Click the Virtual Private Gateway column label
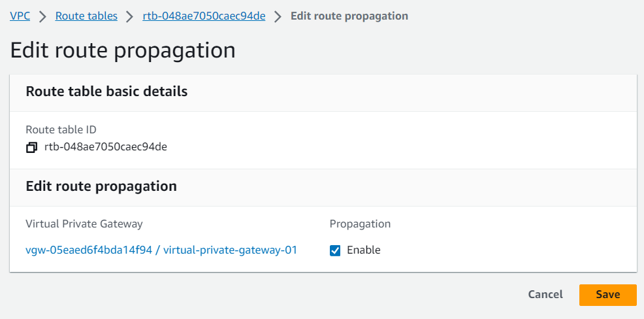 click(x=84, y=224)
